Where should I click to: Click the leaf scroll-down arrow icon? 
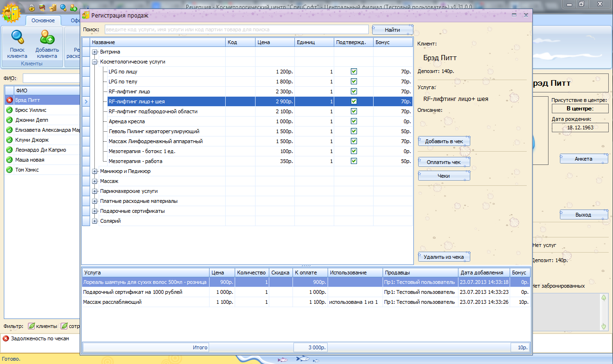pos(603,326)
